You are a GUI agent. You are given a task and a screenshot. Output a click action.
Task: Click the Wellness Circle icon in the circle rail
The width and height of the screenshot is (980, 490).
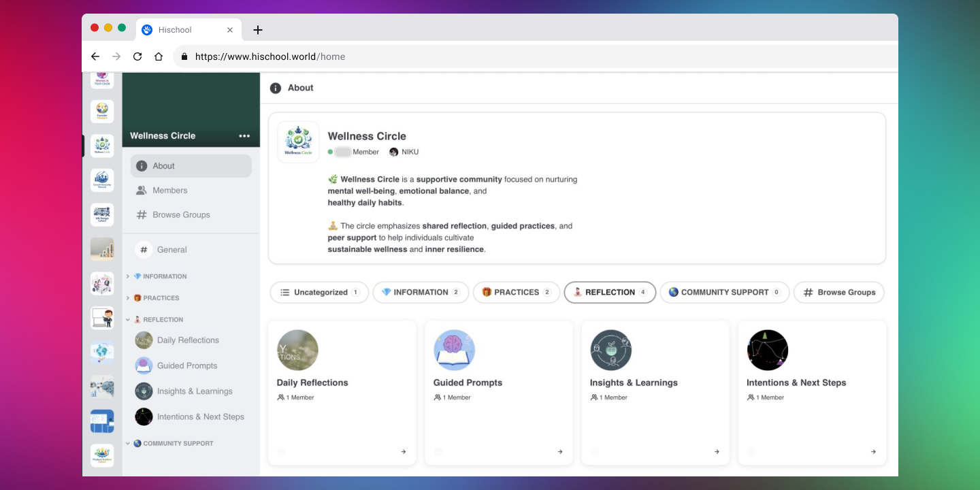[x=102, y=146]
